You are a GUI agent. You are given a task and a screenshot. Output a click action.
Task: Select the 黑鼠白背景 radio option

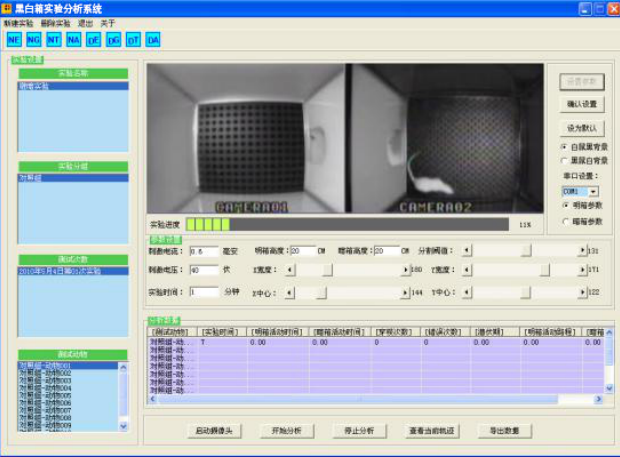(x=564, y=160)
